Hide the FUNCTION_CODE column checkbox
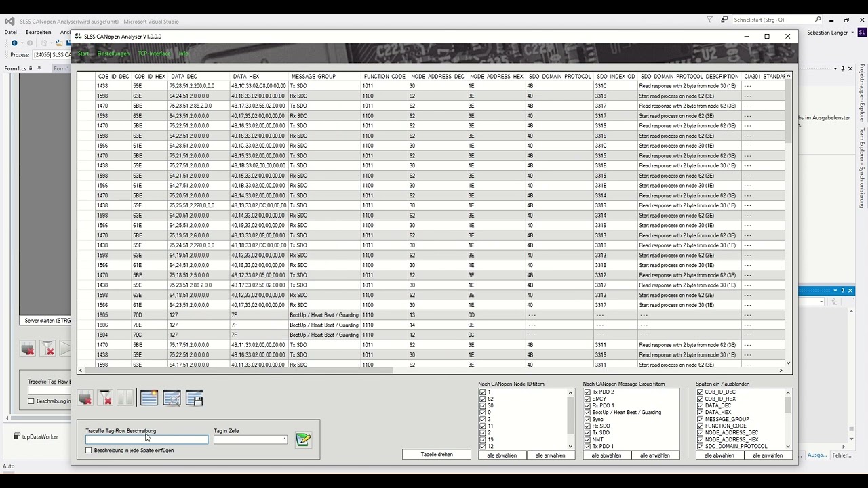868x488 pixels. click(701, 426)
